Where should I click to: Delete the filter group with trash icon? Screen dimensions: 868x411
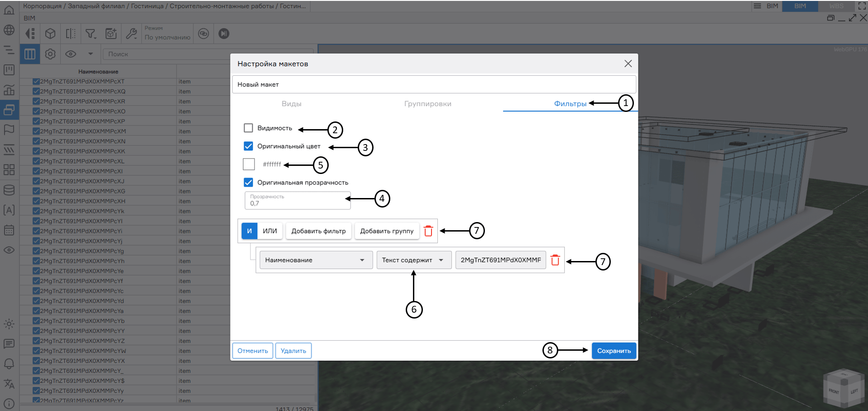[x=428, y=231]
